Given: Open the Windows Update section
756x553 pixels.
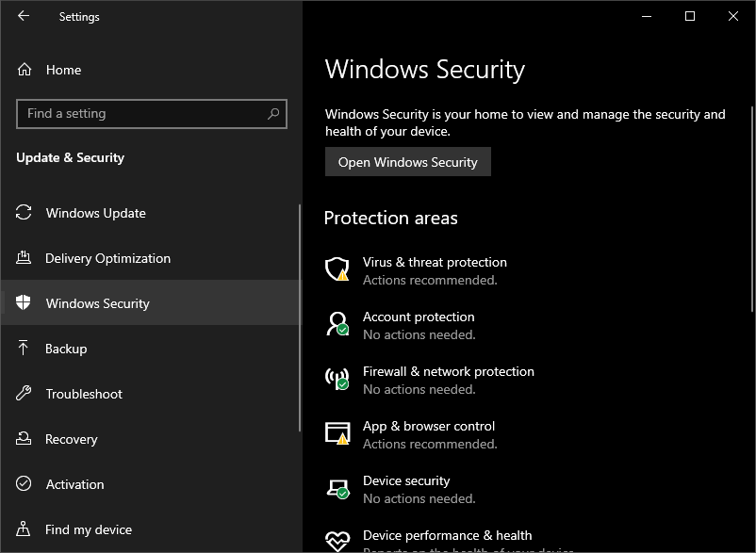Looking at the screenshot, I should pyautogui.click(x=95, y=213).
